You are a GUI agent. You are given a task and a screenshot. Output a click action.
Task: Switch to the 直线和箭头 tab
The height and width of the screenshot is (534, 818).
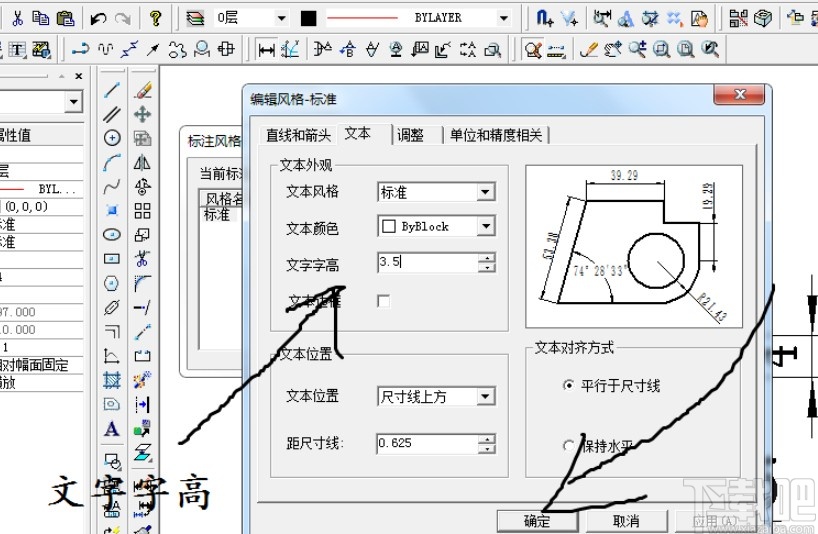[298, 136]
